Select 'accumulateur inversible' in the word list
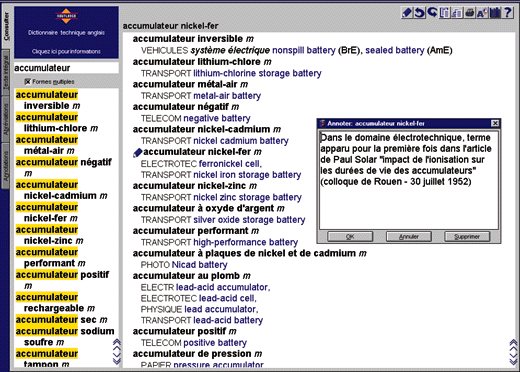Screen dimensions: 520x372 pos(48,100)
